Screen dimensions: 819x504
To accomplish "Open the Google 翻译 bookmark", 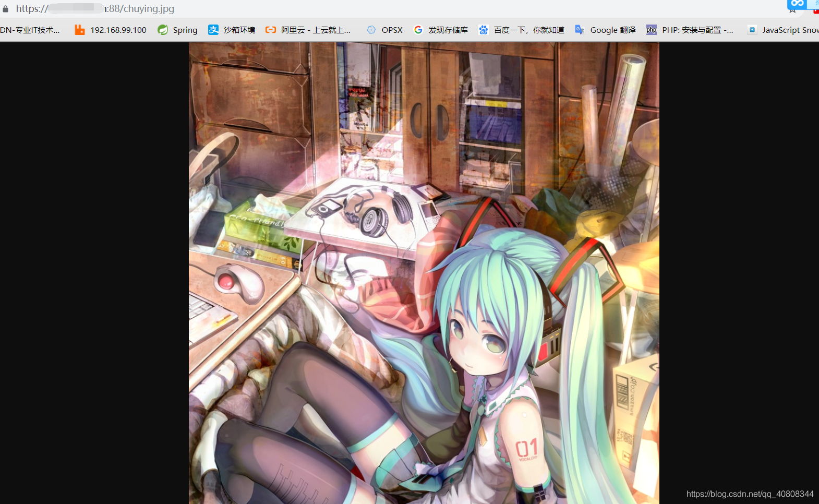I will point(613,30).
